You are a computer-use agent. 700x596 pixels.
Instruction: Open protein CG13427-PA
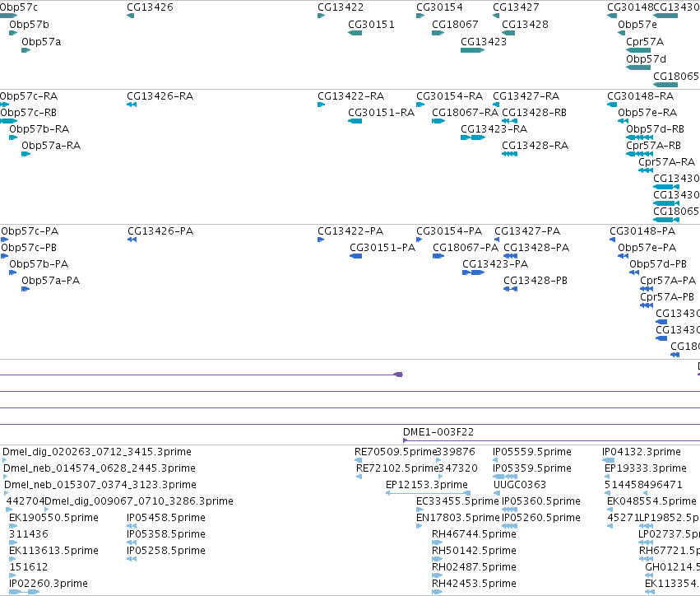(x=527, y=231)
